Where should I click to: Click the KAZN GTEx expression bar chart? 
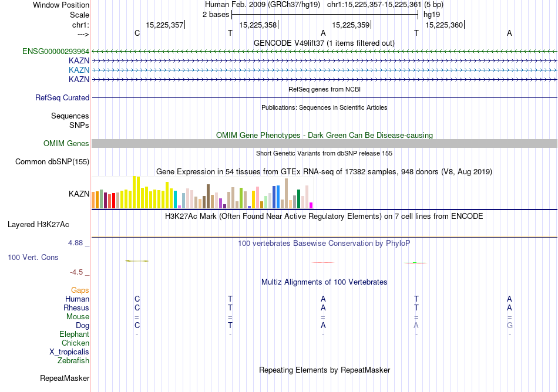202,192
